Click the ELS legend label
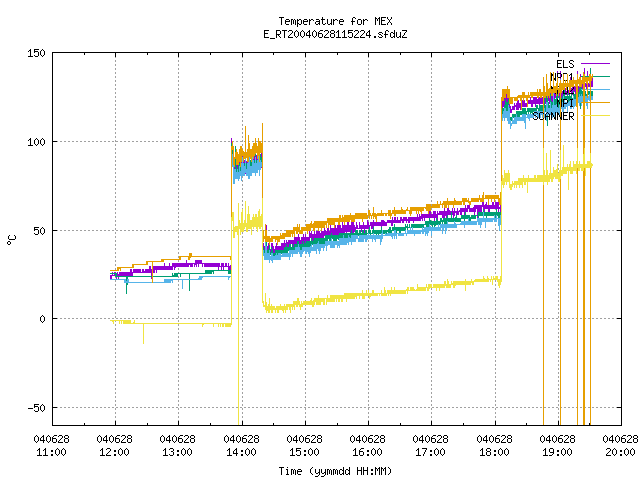The width and height of the screenshot is (640, 480). point(565,64)
